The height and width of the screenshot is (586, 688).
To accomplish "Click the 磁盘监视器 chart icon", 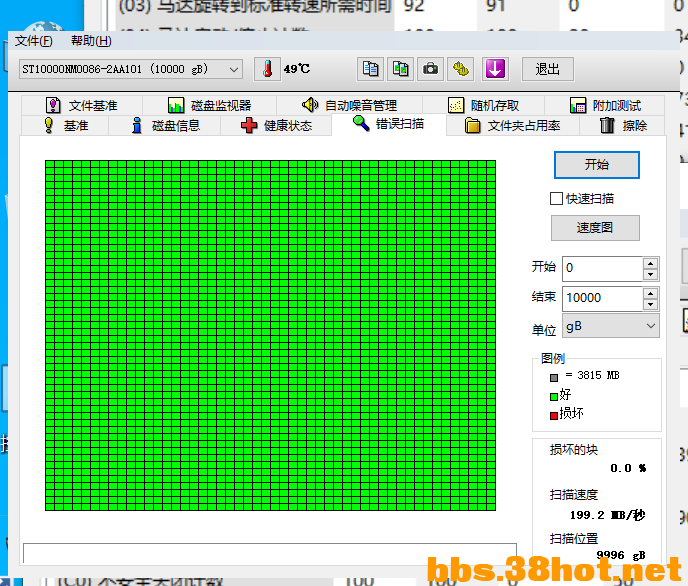I will point(176,105).
